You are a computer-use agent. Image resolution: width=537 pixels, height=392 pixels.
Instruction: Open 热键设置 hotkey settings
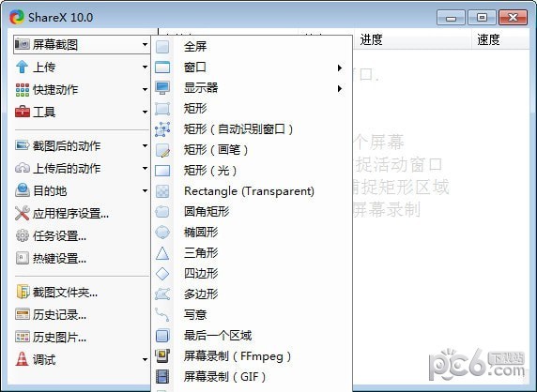tap(51, 259)
